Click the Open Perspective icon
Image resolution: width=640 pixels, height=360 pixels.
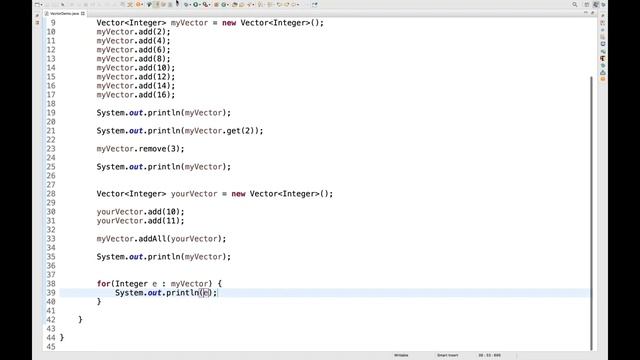[x=587, y=4]
